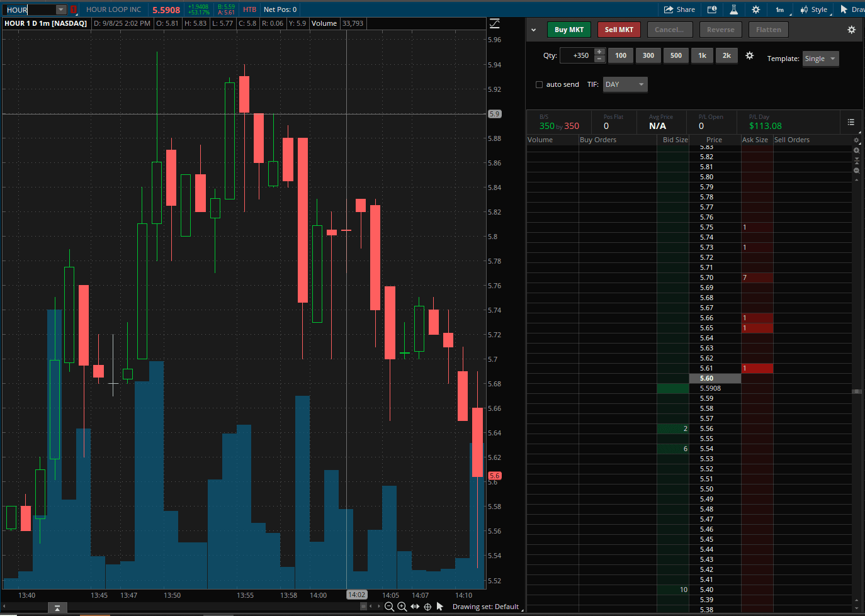Image resolution: width=865 pixels, height=616 pixels.
Task: Click the expand horizontal axis arrows icon
Action: [415, 607]
